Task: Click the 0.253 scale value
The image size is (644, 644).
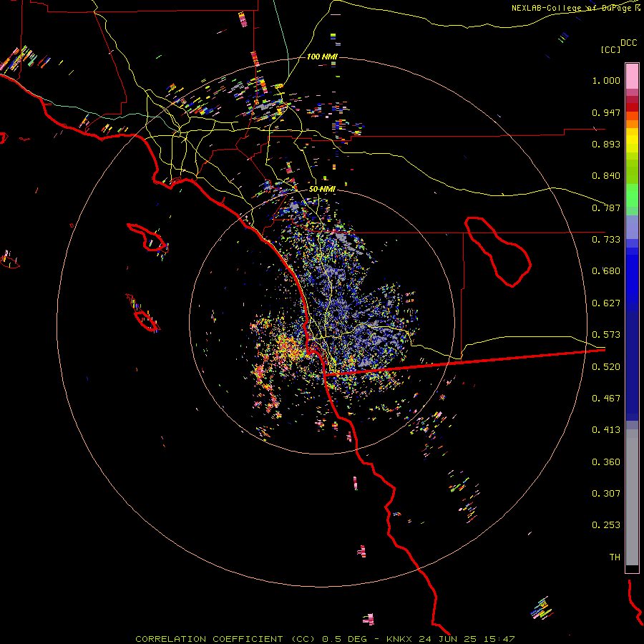Action: click(606, 525)
